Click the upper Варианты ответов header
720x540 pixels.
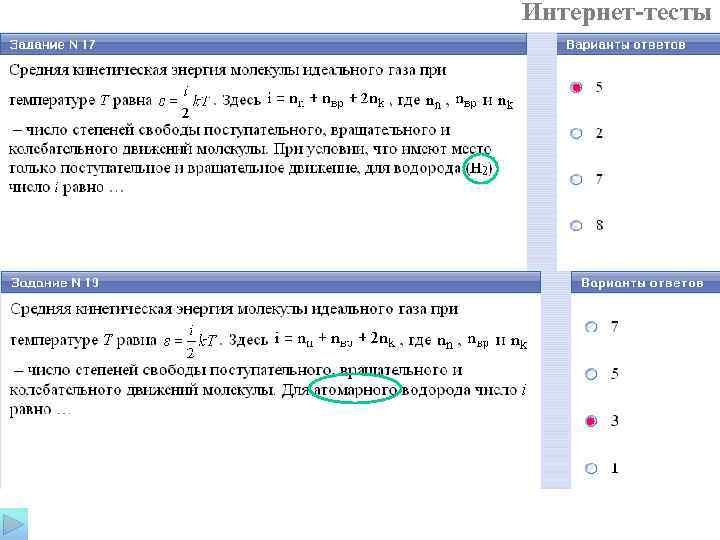click(x=638, y=45)
